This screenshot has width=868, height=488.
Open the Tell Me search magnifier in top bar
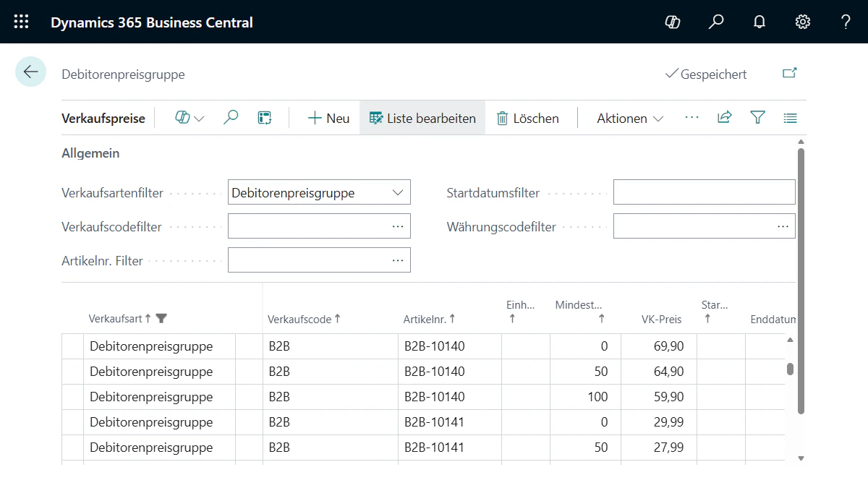(x=716, y=22)
